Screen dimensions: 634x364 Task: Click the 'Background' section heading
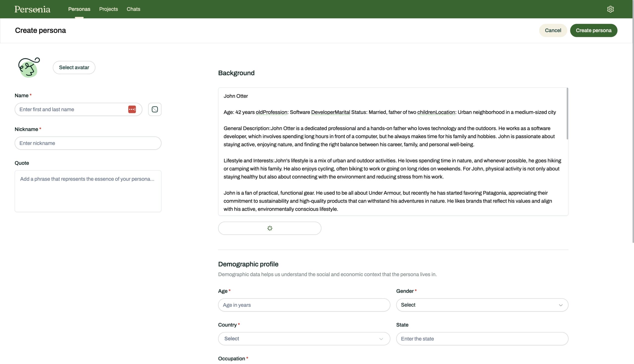236,73
